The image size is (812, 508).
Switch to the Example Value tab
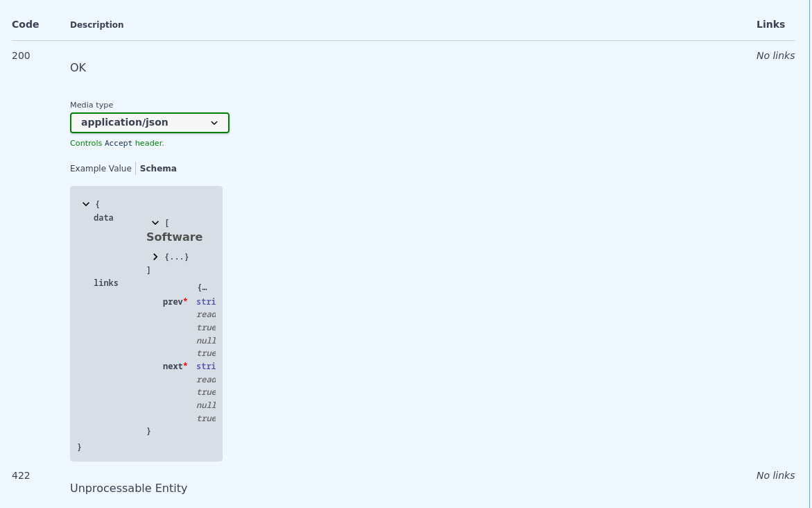click(x=101, y=168)
